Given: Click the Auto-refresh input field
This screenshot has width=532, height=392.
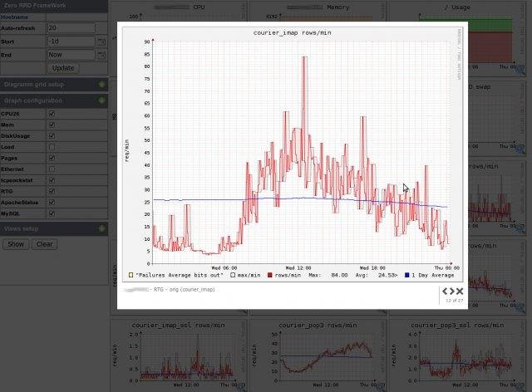Looking at the screenshot, I should (x=71, y=27).
